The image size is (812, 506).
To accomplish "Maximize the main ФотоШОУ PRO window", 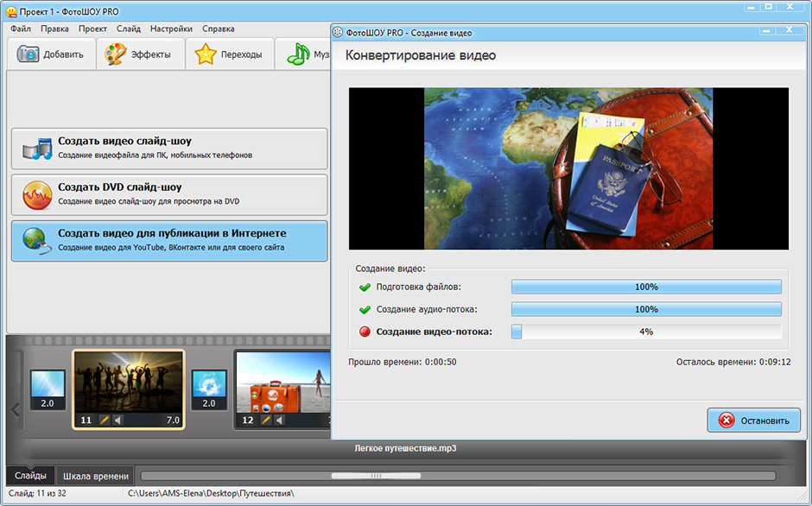I will click(769, 7).
